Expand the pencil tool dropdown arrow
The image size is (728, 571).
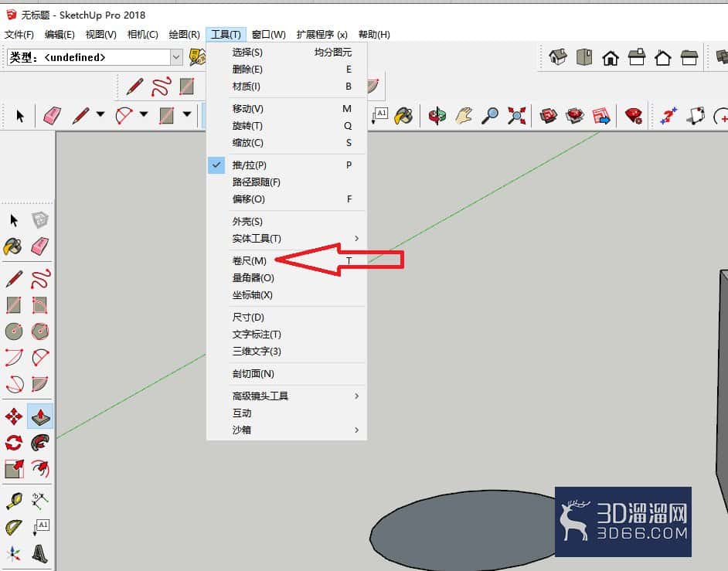click(x=100, y=114)
